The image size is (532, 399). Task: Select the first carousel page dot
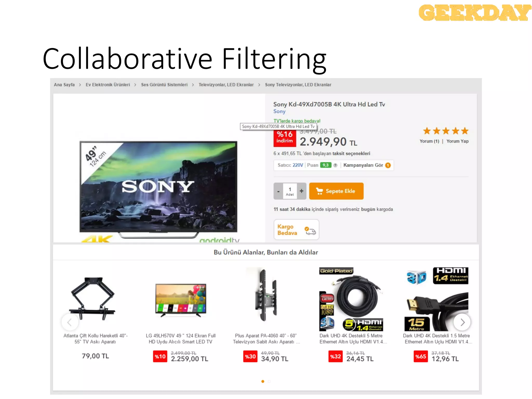(263, 381)
